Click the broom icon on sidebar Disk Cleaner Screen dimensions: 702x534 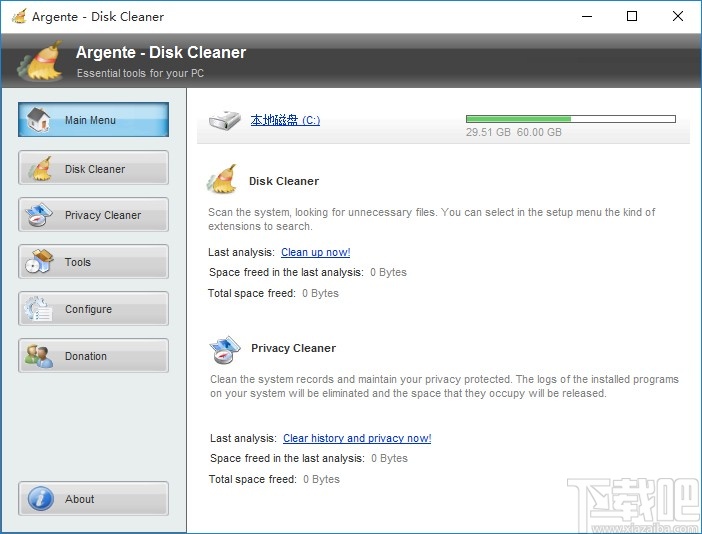click(x=40, y=168)
